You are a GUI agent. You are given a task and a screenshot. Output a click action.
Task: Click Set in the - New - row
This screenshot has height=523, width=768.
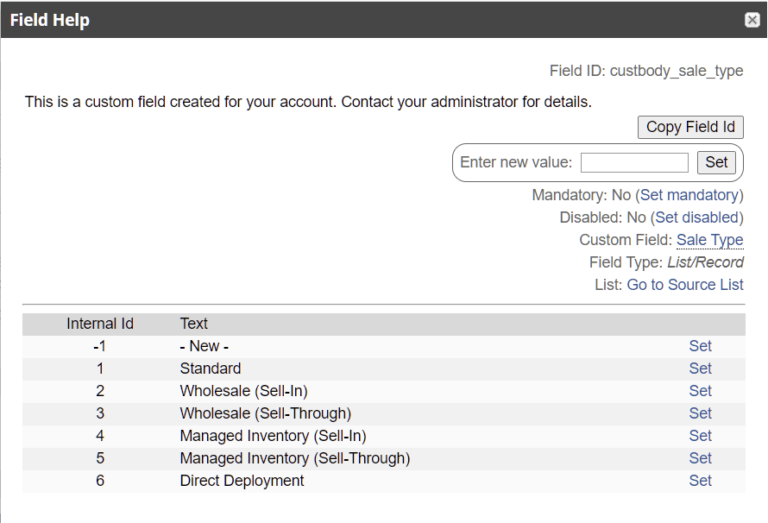click(x=700, y=346)
